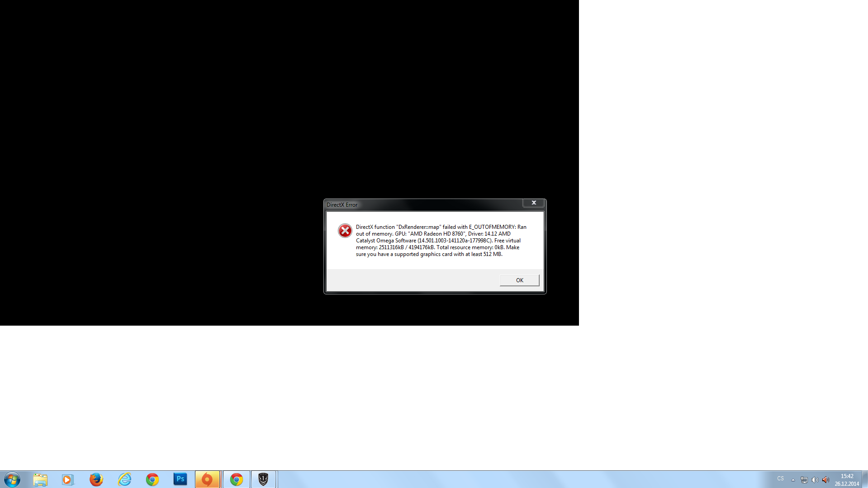This screenshot has height=488, width=868.
Task: Select the black shield game taskbar icon
Action: coord(263,479)
